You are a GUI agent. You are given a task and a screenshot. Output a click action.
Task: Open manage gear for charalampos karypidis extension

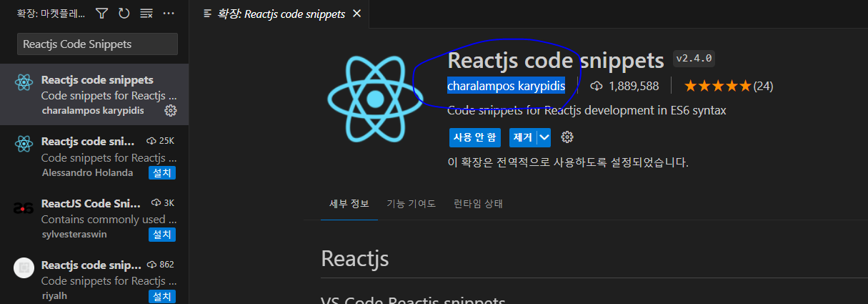click(x=170, y=110)
